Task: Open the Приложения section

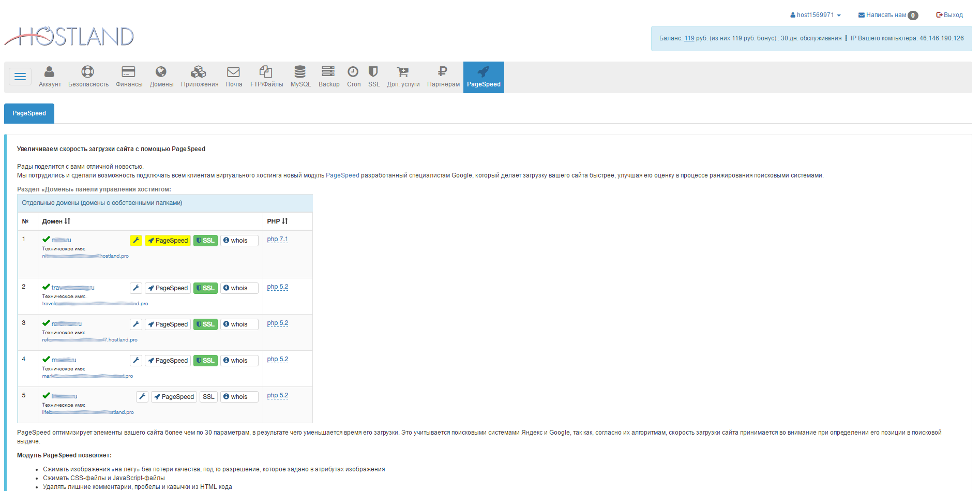Action: coord(200,77)
